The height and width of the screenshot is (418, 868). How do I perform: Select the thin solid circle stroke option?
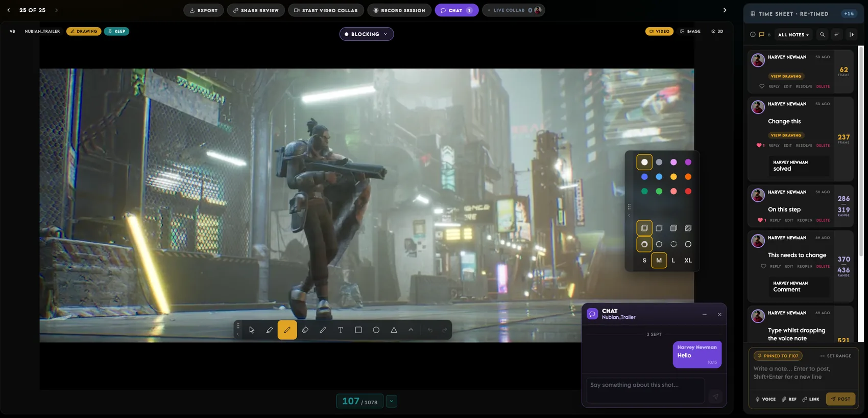(x=688, y=244)
